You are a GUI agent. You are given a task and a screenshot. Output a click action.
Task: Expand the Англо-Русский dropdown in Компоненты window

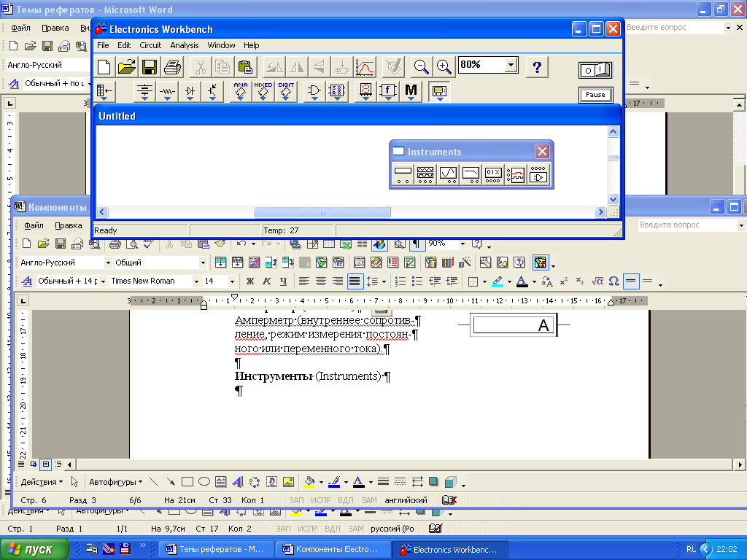point(108,262)
